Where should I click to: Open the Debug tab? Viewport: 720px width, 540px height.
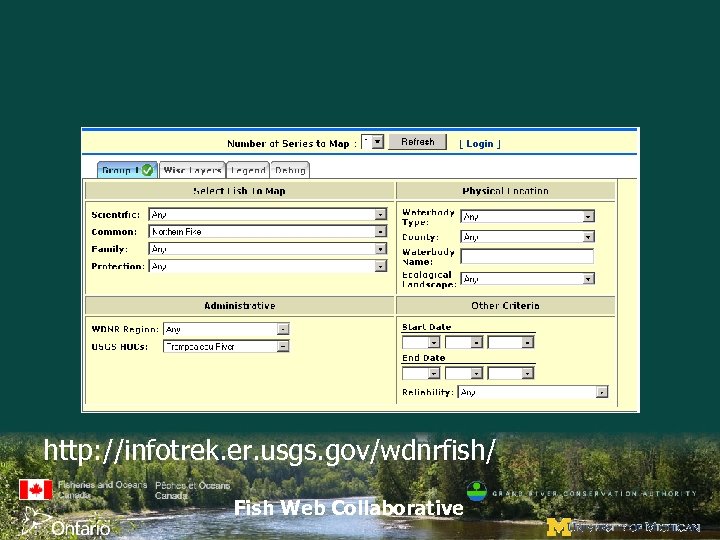point(290,170)
